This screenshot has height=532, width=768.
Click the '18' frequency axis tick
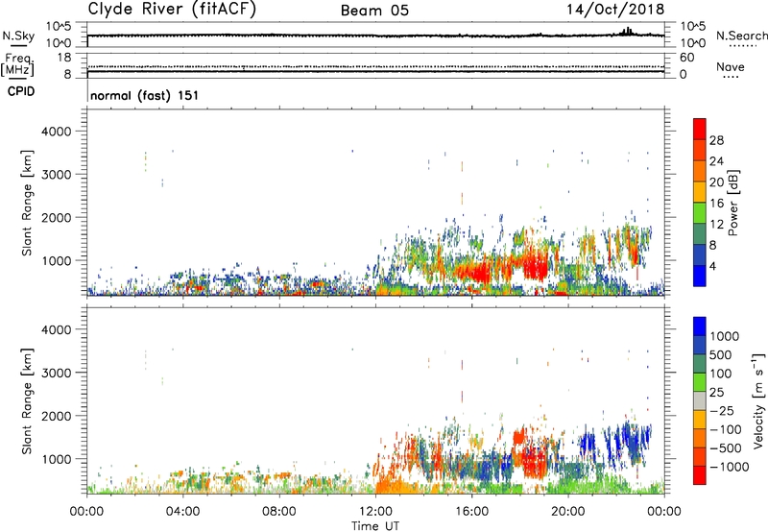[x=64, y=58]
